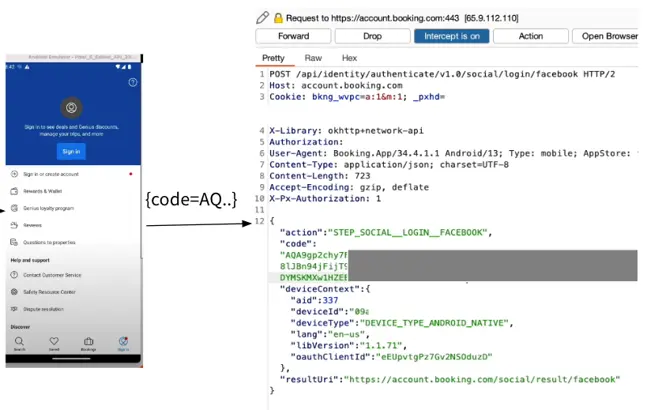Tap the profile avatar icon in blue header

pos(71,108)
